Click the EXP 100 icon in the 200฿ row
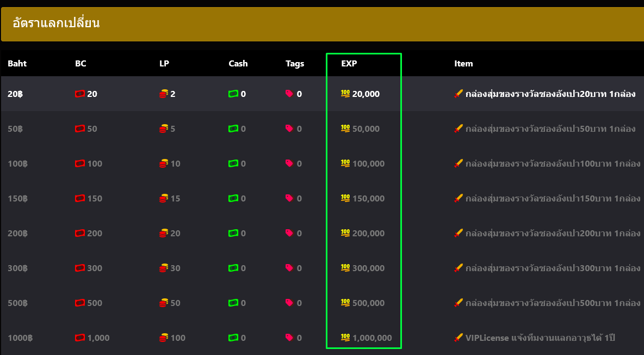This screenshot has height=355, width=644. [345, 233]
